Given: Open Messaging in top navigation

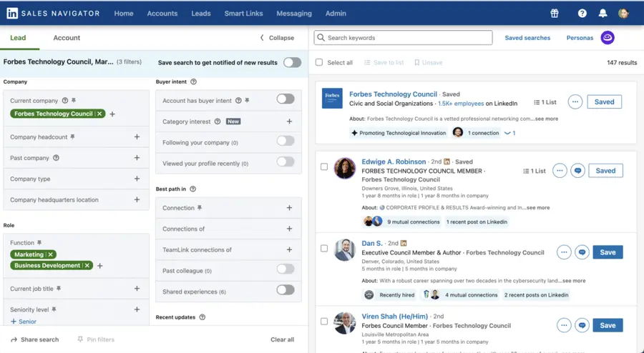Looking at the screenshot, I should 294,13.
